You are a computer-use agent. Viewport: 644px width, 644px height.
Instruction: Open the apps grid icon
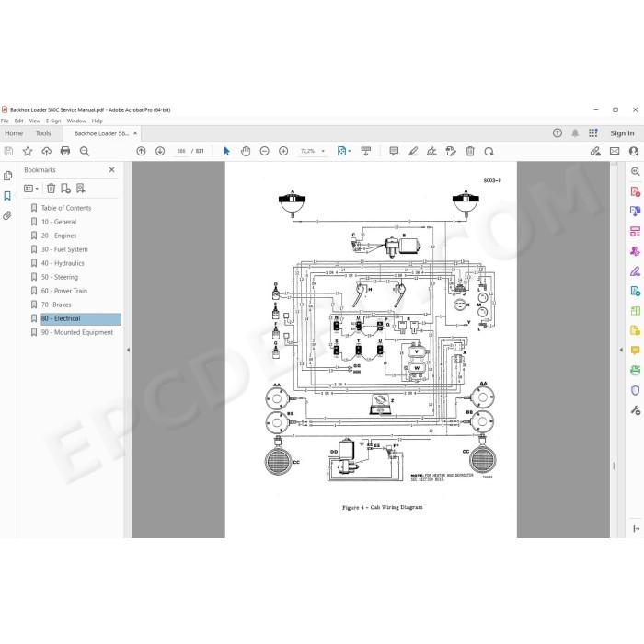[x=593, y=133]
